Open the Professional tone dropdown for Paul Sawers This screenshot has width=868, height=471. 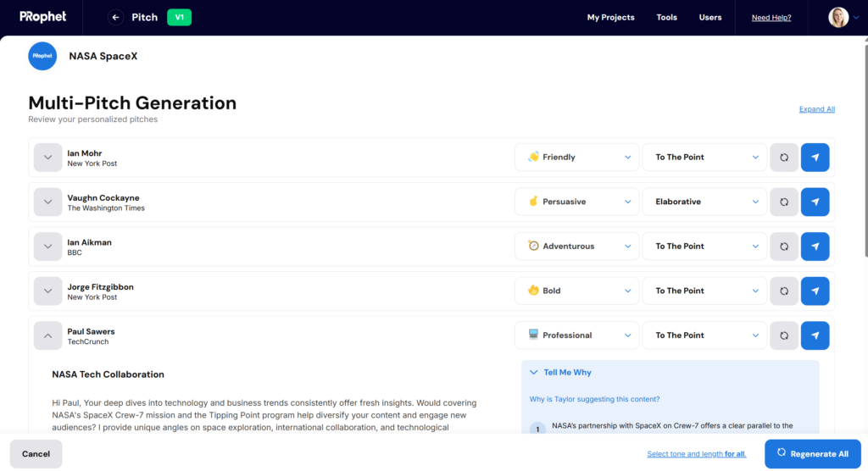tap(576, 335)
